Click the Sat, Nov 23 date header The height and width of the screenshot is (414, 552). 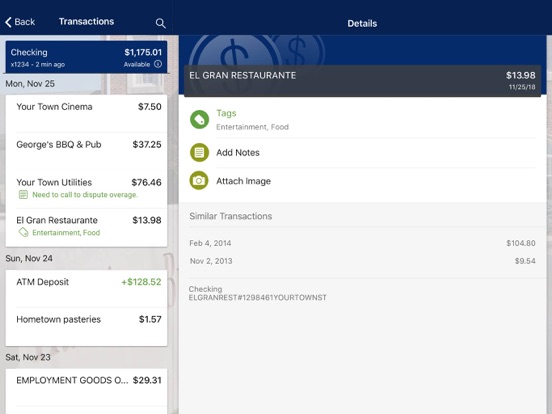pos(28,357)
